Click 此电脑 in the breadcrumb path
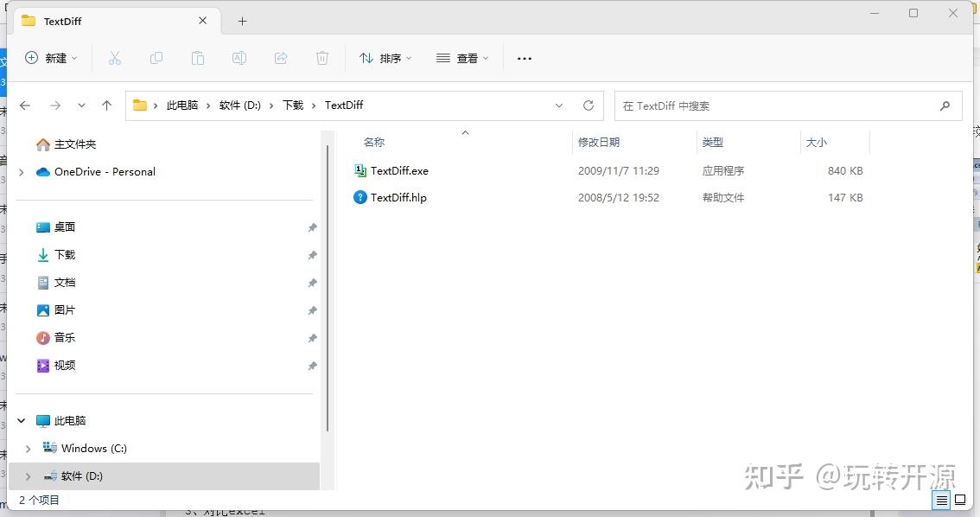This screenshot has width=980, height=517. [181, 105]
